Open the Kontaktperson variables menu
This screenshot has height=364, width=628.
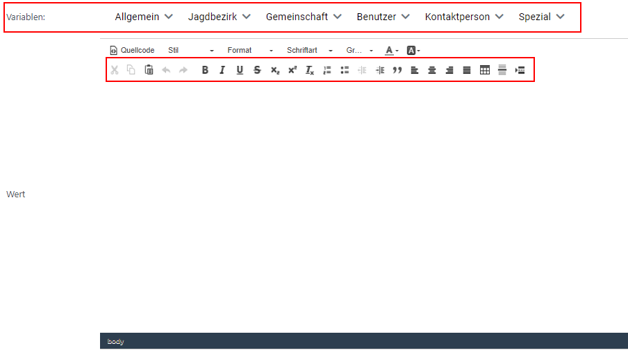coord(464,17)
